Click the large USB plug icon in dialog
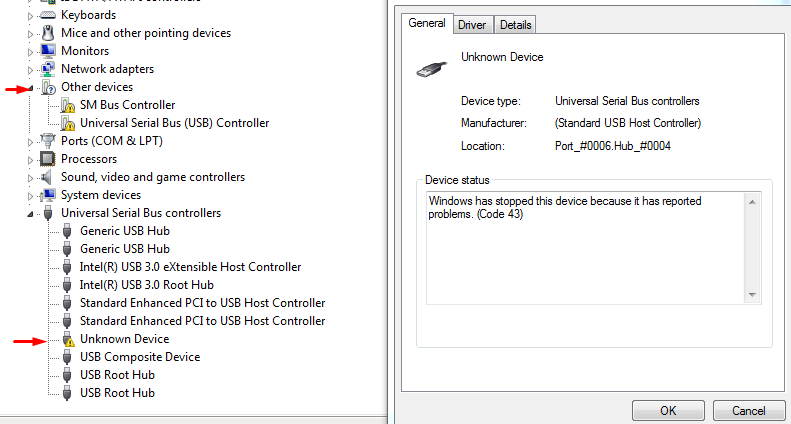The image size is (791, 424). pos(431,68)
